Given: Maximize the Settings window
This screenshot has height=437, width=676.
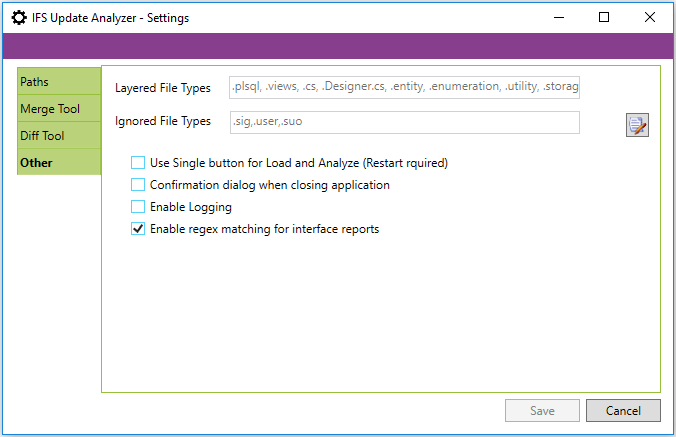Looking at the screenshot, I should pyautogui.click(x=604, y=17).
